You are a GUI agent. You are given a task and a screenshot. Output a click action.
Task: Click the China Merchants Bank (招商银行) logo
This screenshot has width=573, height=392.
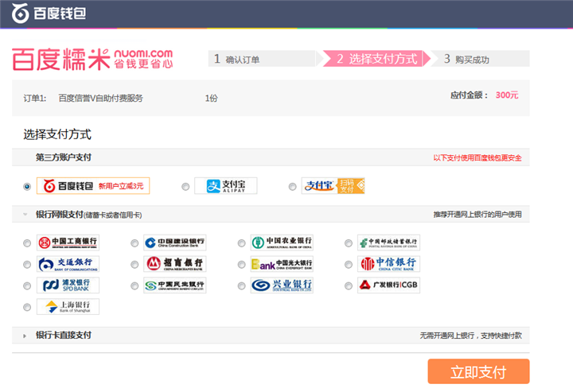(175, 264)
